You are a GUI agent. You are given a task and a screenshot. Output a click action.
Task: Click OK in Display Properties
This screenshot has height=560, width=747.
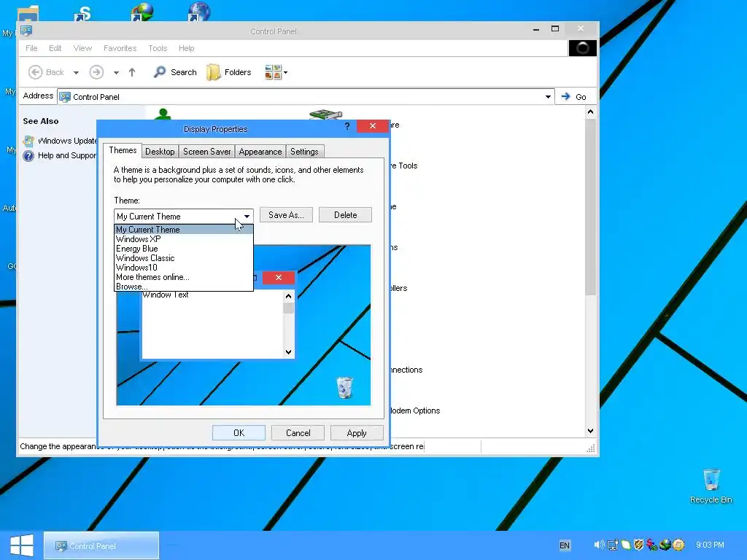coord(239,433)
